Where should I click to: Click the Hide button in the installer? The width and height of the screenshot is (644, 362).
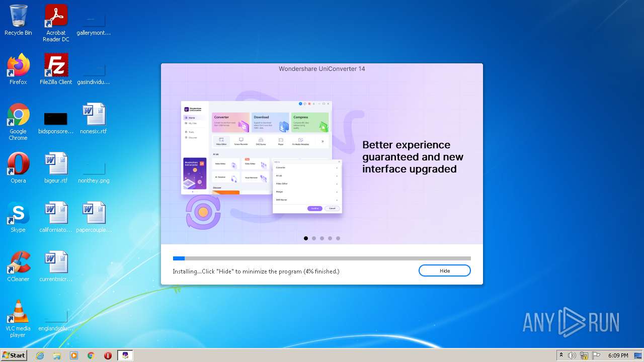tap(444, 270)
